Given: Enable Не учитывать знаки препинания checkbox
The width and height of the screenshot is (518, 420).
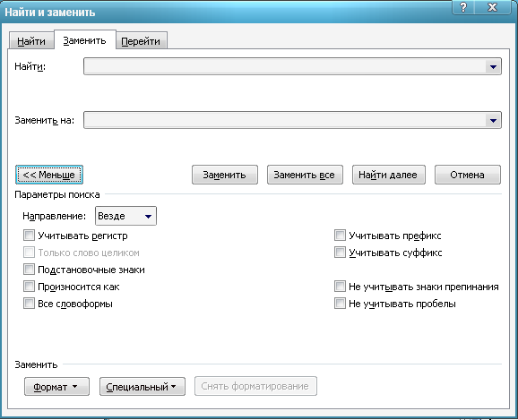Looking at the screenshot, I should coord(340,287).
